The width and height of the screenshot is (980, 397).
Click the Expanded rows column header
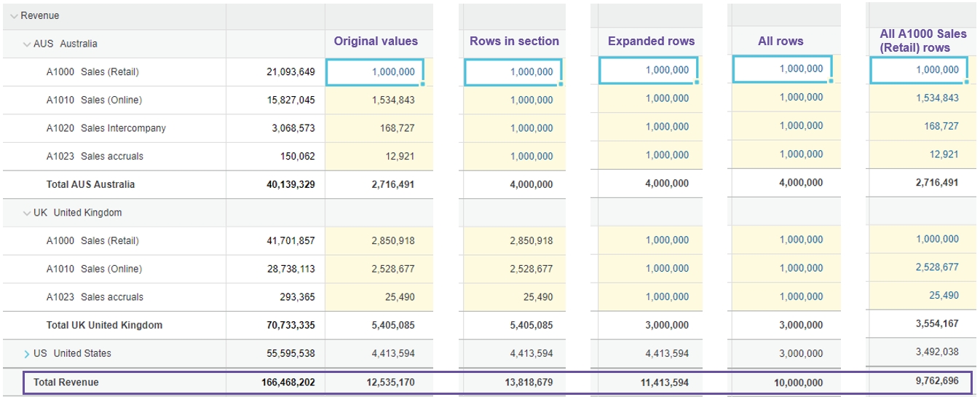tap(651, 42)
